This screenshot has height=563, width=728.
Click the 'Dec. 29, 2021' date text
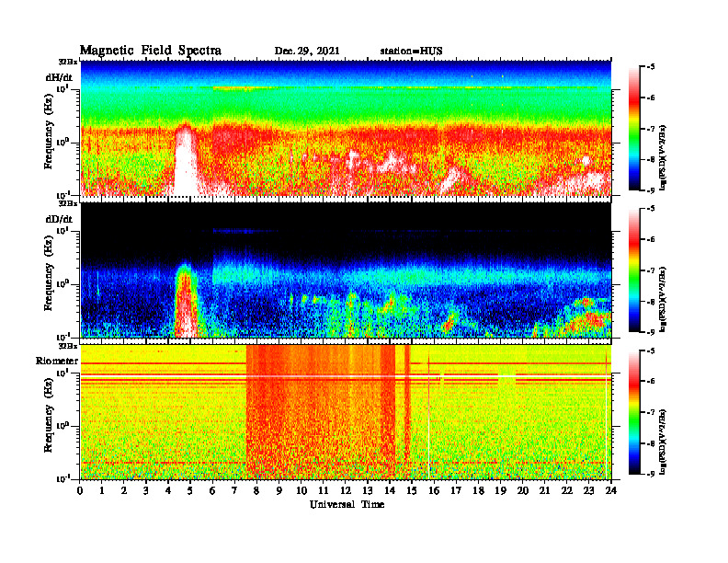click(x=307, y=52)
